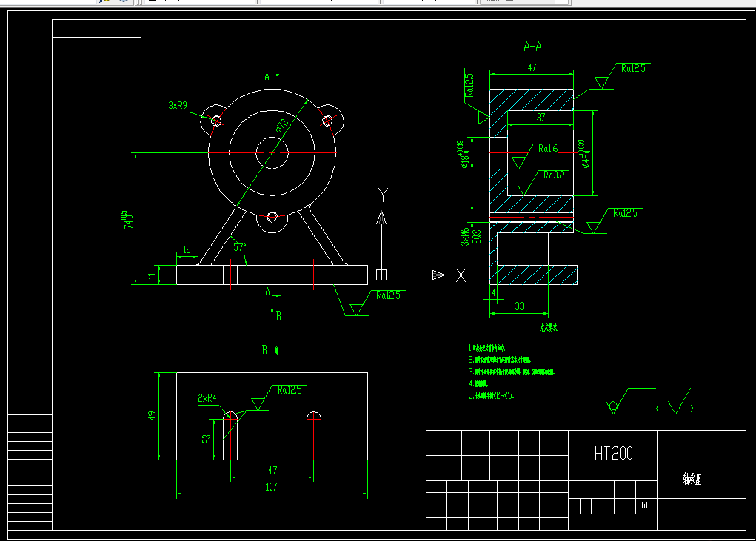Screen dimensions: 756x541
Task: Select the technical requirements heading text
Action: coord(549,328)
